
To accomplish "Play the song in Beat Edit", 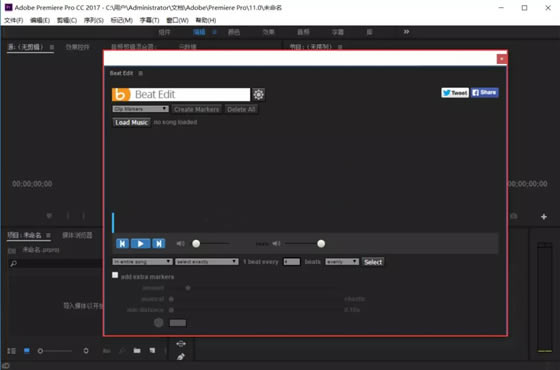I will (x=140, y=244).
